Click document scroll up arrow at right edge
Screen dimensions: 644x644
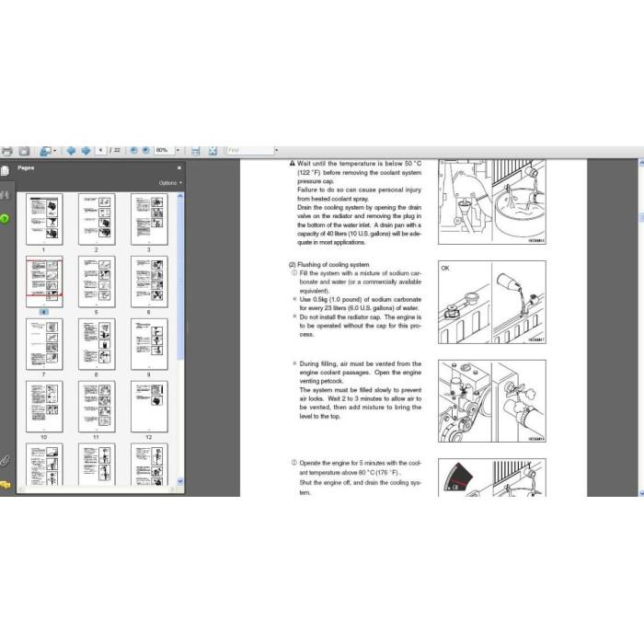tap(641, 163)
